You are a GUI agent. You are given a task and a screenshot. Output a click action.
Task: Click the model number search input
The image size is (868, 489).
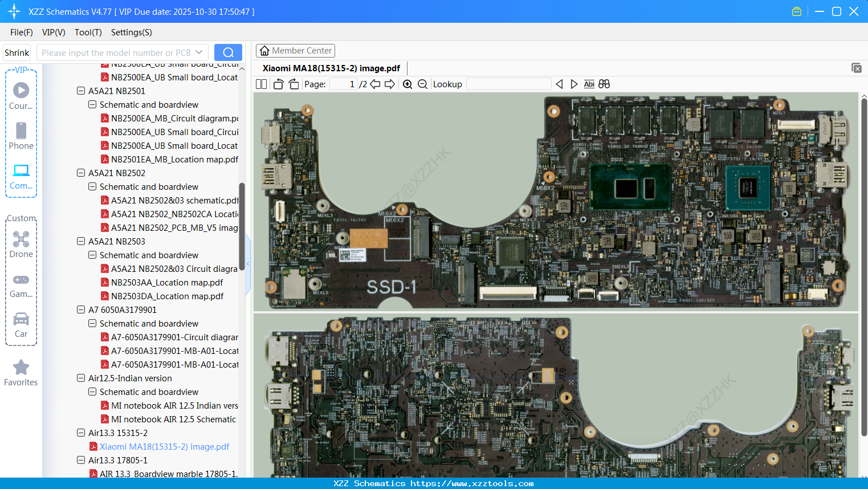pos(116,52)
